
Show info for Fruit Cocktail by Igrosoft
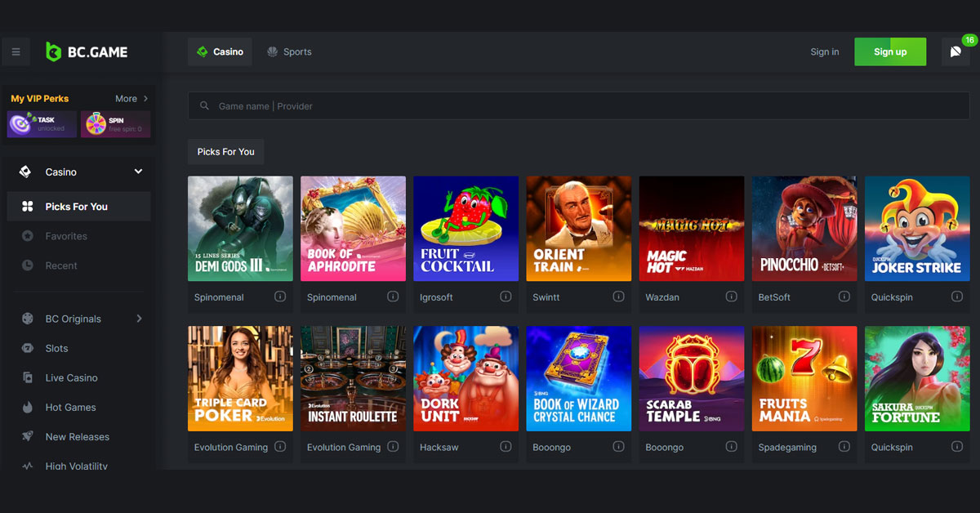pyautogui.click(x=506, y=297)
